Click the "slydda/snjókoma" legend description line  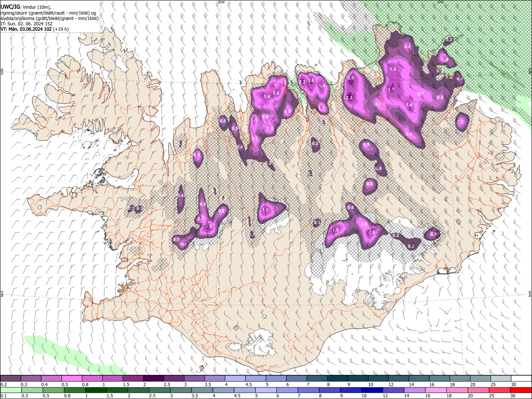(x=49, y=18)
